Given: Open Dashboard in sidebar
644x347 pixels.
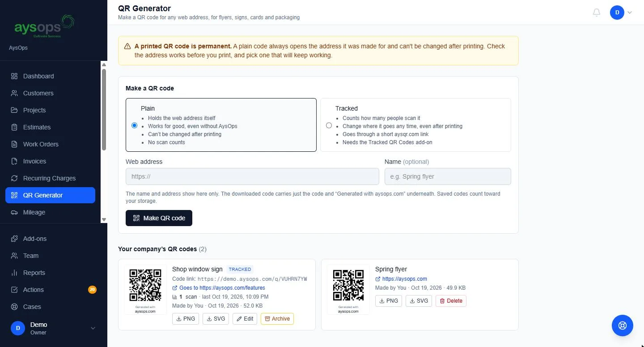Looking at the screenshot, I should [x=50, y=76].
